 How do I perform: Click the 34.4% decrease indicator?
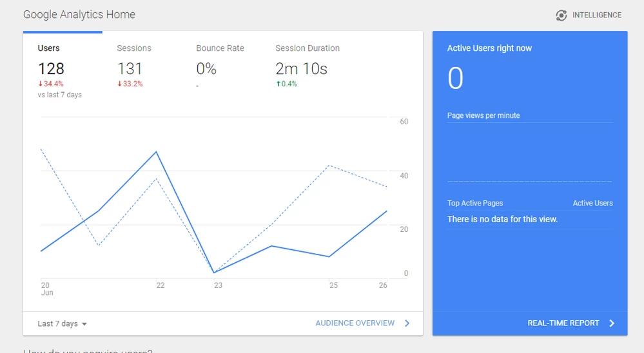pyautogui.click(x=50, y=84)
